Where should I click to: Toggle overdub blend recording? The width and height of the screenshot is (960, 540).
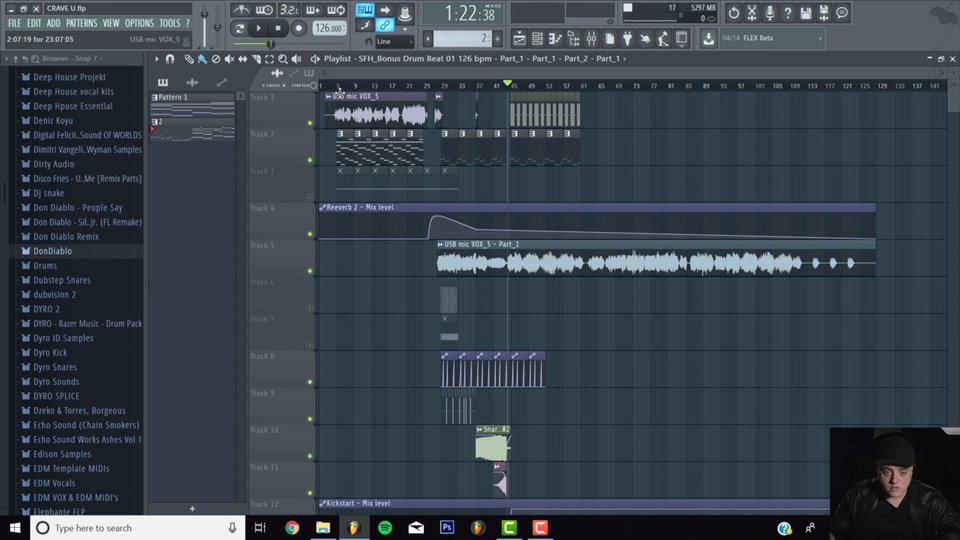(x=312, y=10)
